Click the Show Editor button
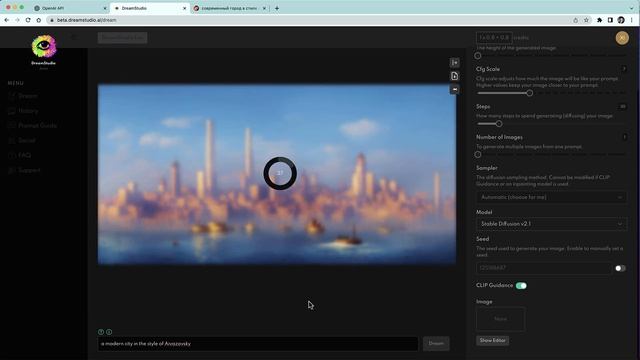Viewport: 640px width, 360px height. point(492,340)
